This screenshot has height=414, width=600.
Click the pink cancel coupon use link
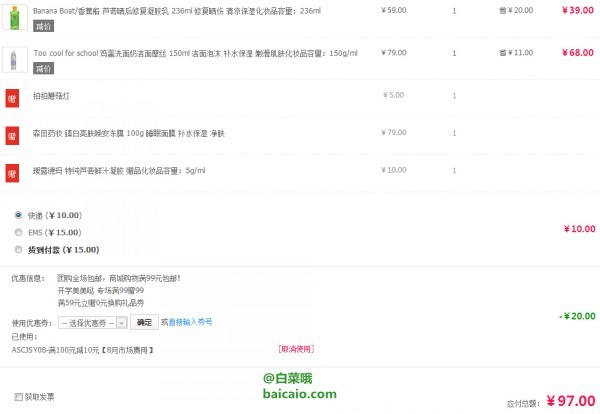pyautogui.click(x=296, y=349)
